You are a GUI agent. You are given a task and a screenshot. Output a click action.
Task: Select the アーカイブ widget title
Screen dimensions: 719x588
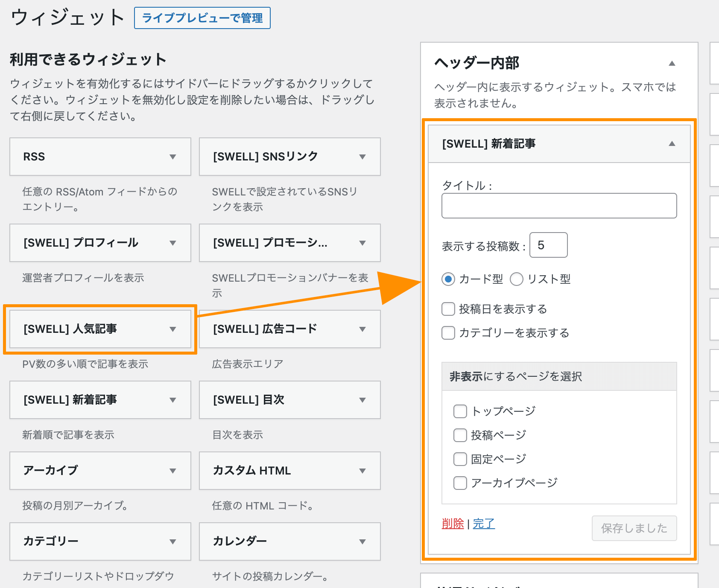[51, 471]
